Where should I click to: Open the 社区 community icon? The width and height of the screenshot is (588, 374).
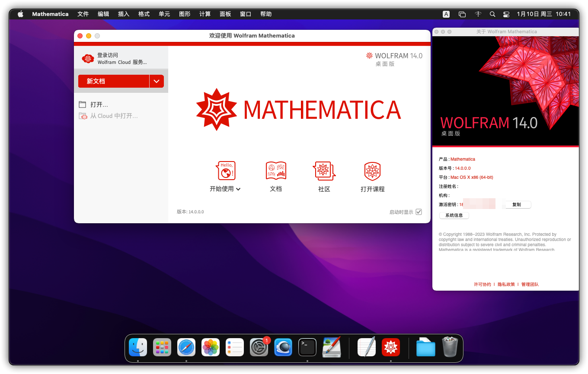point(324,171)
